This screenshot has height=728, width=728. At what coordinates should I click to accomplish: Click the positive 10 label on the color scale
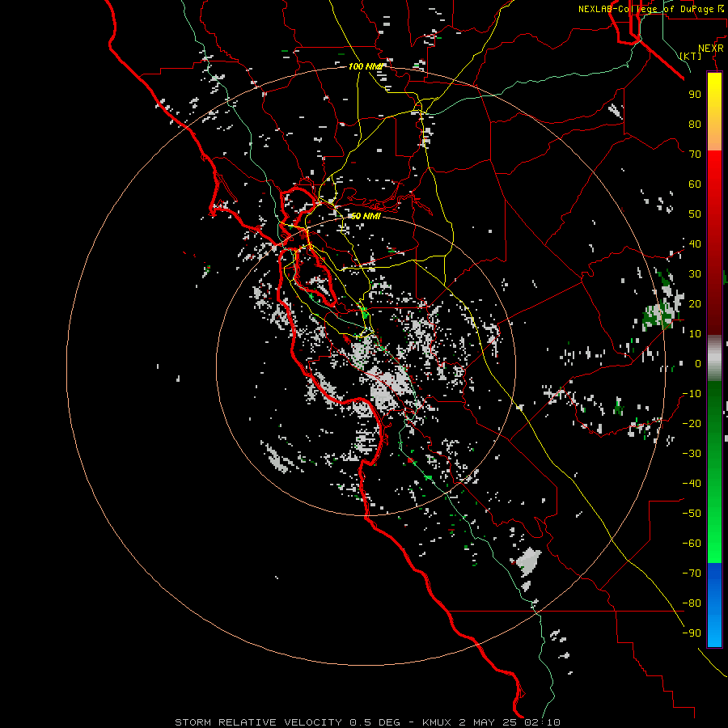(695, 334)
